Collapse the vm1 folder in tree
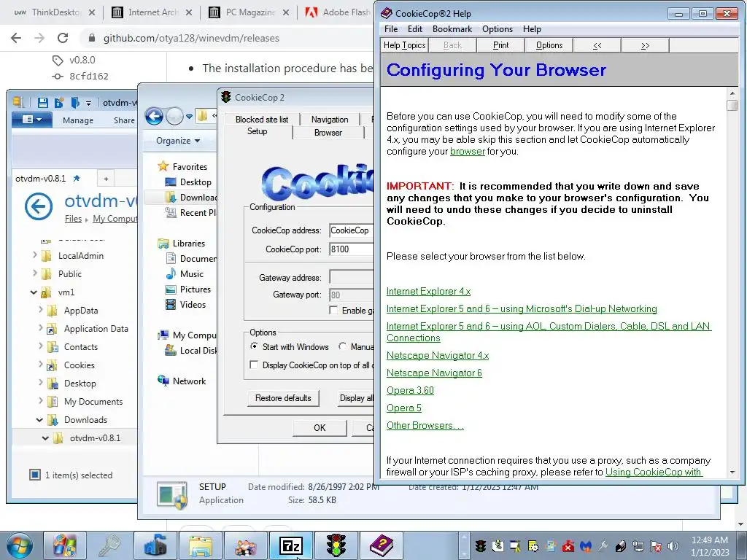Viewport: 747px width, 560px height. (x=34, y=292)
